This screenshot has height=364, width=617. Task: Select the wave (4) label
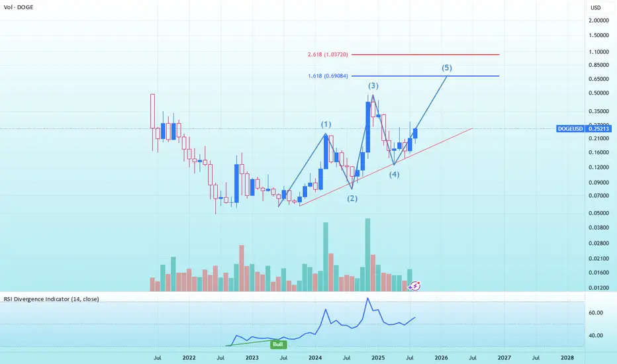click(395, 174)
